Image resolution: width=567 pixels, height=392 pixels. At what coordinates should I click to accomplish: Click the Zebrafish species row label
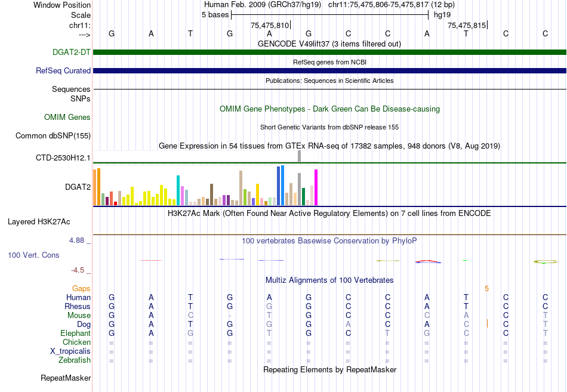(75, 360)
